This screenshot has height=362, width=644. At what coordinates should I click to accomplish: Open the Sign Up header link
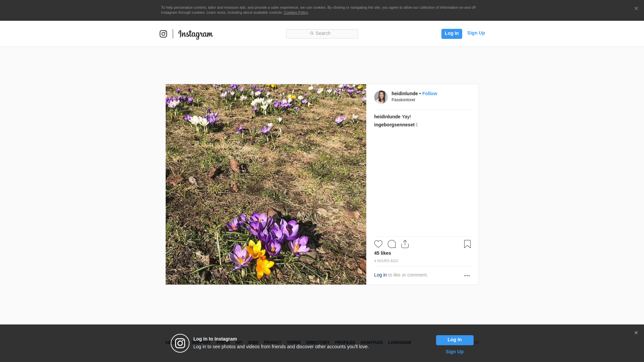coord(476,33)
